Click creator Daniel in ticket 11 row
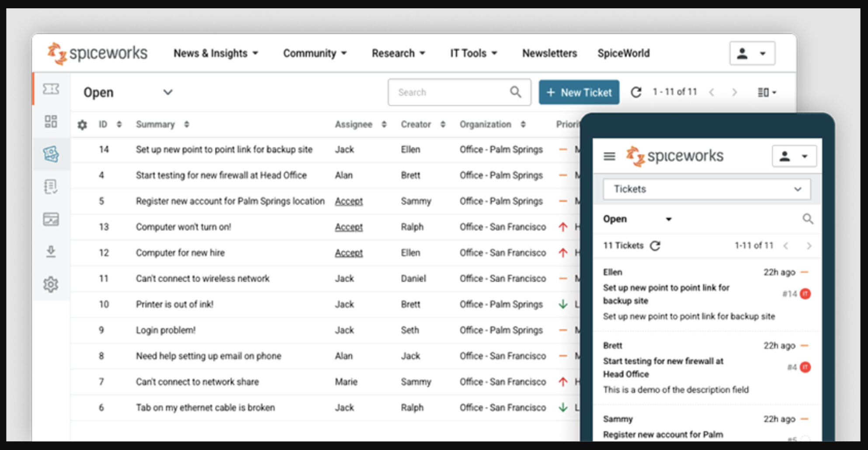This screenshot has height=450, width=868. coord(413,278)
